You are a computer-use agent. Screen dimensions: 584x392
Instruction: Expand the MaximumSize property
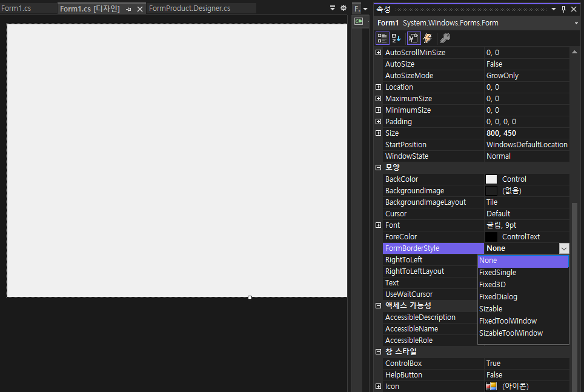click(379, 99)
